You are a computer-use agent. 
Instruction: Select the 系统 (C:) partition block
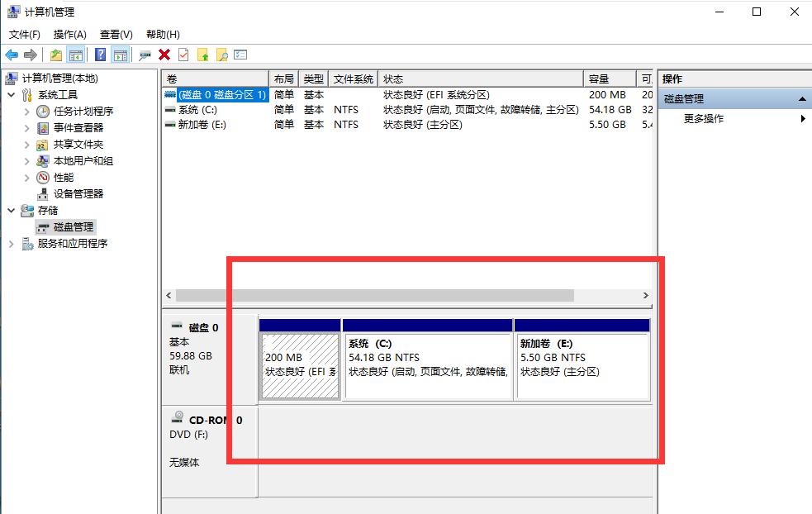pos(427,366)
